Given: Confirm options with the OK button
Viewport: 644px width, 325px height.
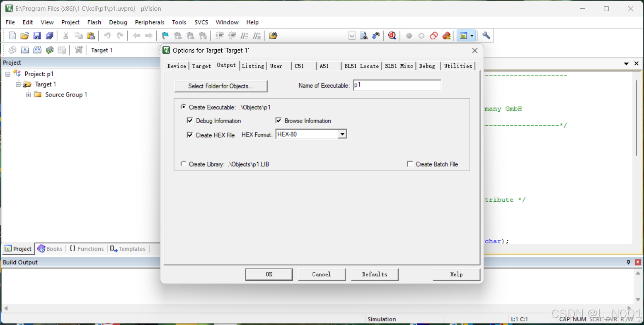Looking at the screenshot, I should click(269, 274).
